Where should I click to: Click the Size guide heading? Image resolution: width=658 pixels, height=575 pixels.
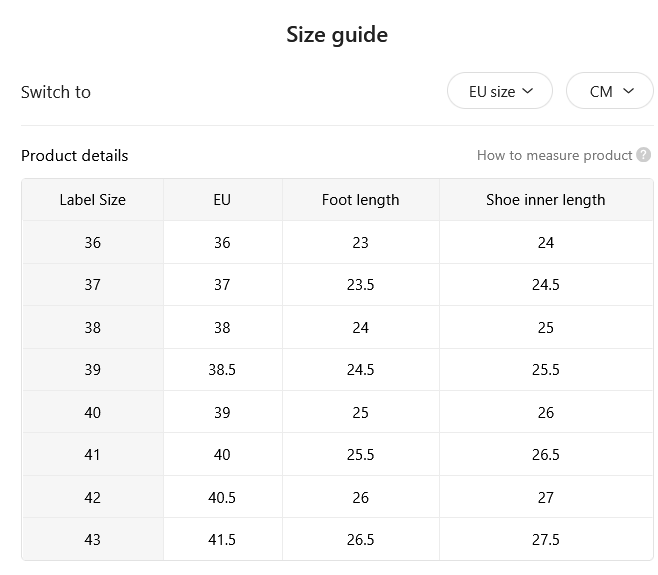[337, 35]
